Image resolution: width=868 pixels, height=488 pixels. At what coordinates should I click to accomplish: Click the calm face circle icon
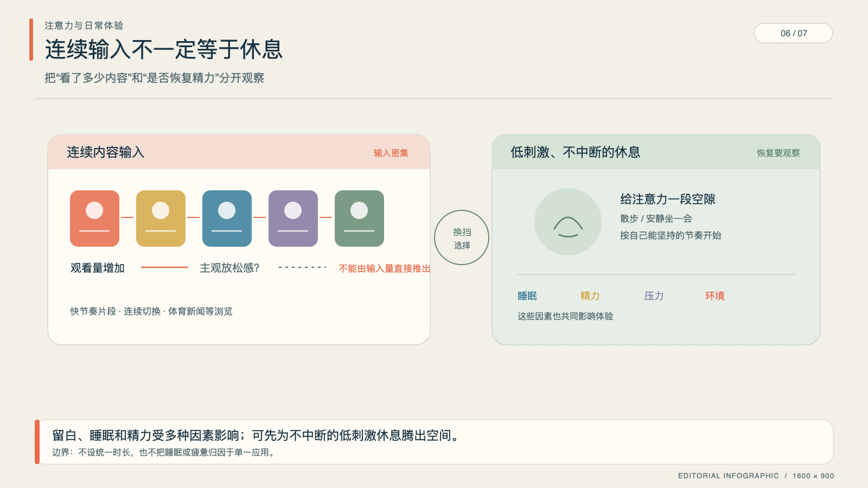[x=568, y=222]
